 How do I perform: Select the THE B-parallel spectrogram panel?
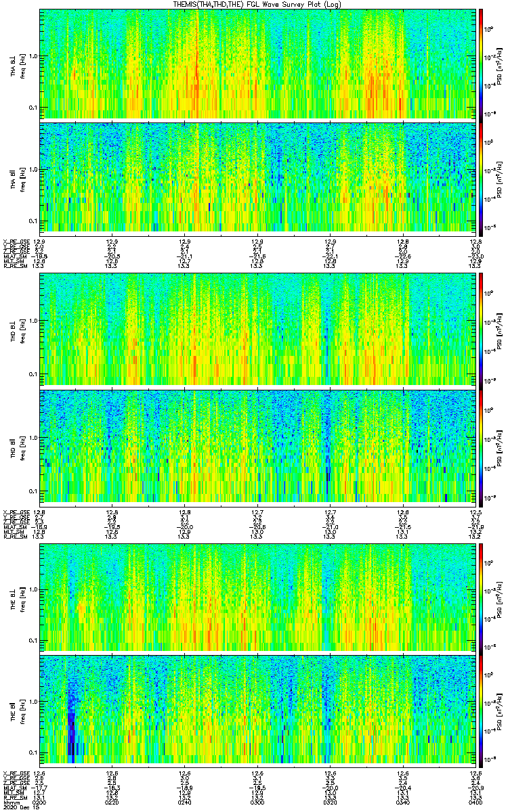pos(257,710)
